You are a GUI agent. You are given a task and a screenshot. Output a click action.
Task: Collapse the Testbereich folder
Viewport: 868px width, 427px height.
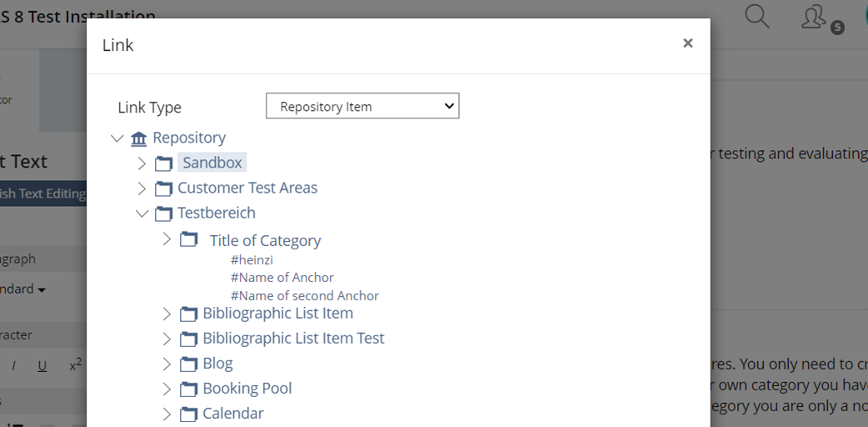142,213
